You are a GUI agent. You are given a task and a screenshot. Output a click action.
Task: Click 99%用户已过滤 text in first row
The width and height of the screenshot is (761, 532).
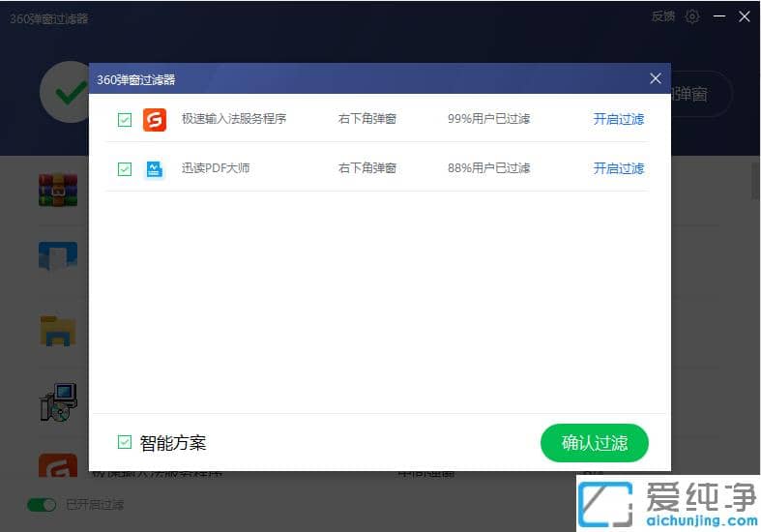click(x=488, y=119)
